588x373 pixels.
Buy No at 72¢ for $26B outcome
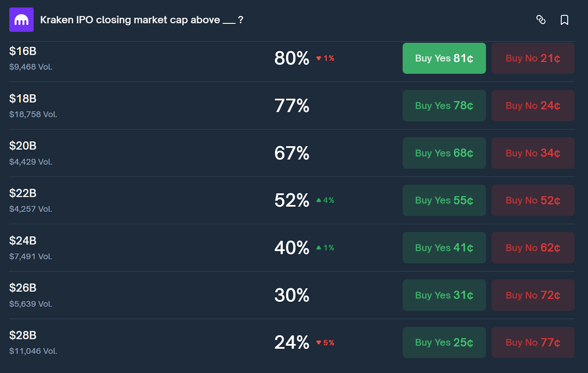click(533, 295)
